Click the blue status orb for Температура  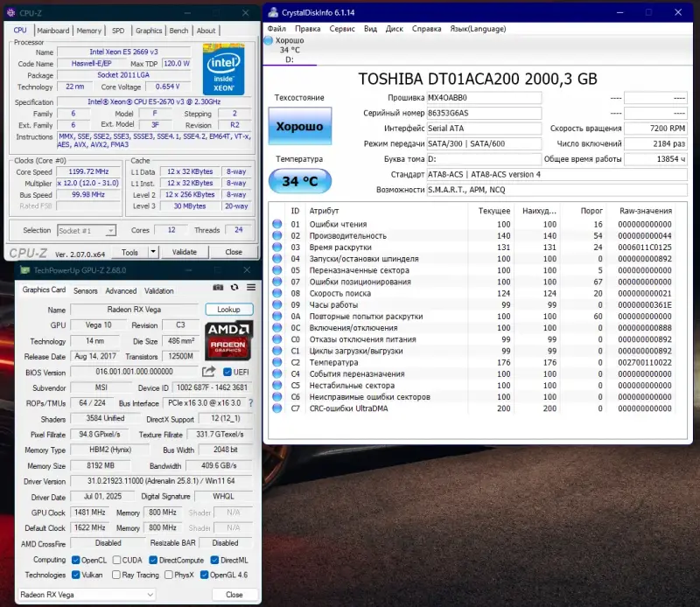(x=277, y=362)
